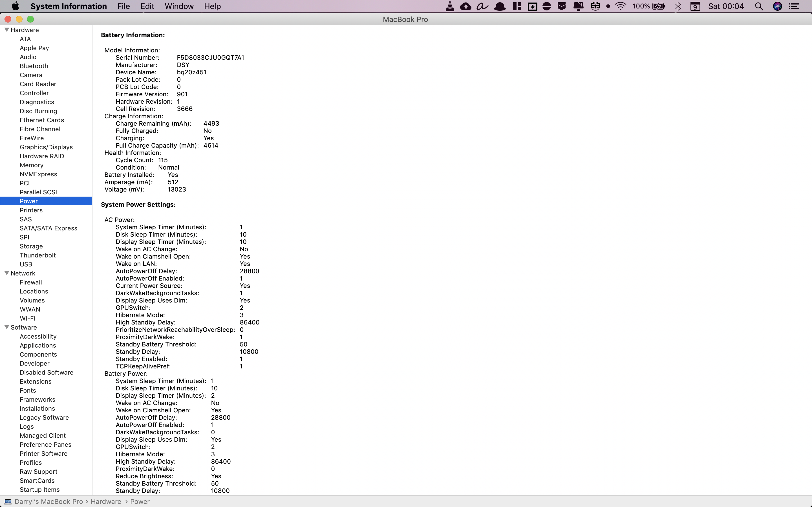This screenshot has height=507, width=812.
Task: Click the battery charging status icon
Action: coord(659,6)
